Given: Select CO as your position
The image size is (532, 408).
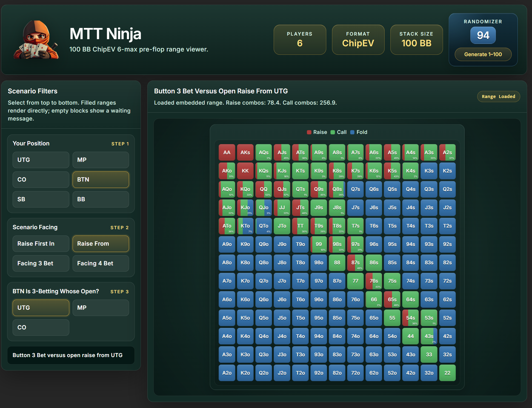Looking at the screenshot, I should [41, 180].
